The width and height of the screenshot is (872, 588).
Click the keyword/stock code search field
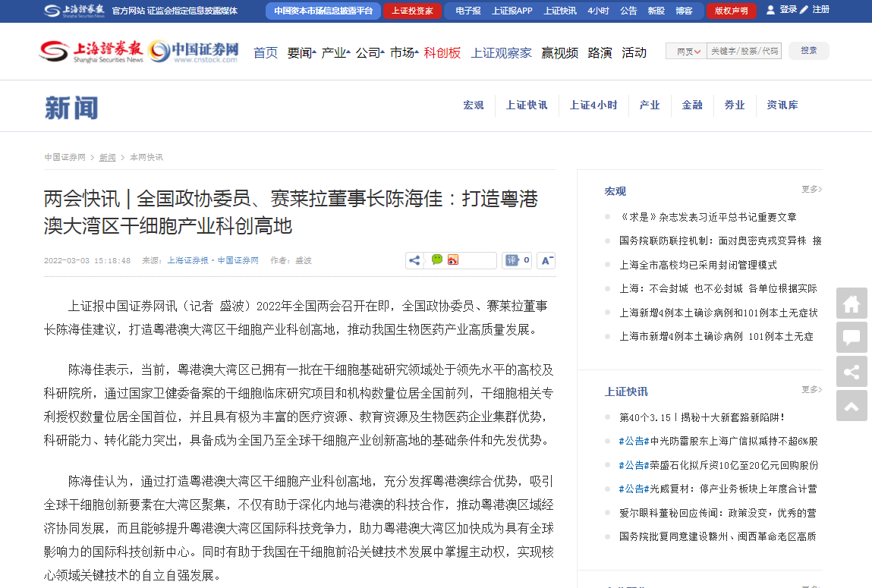pyautogui.click(x=744, y=52)
